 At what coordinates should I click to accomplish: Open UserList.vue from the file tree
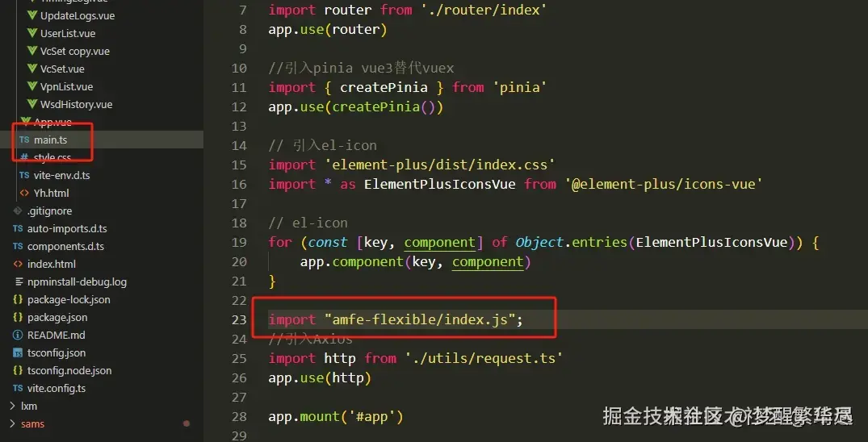coord(68,33)
